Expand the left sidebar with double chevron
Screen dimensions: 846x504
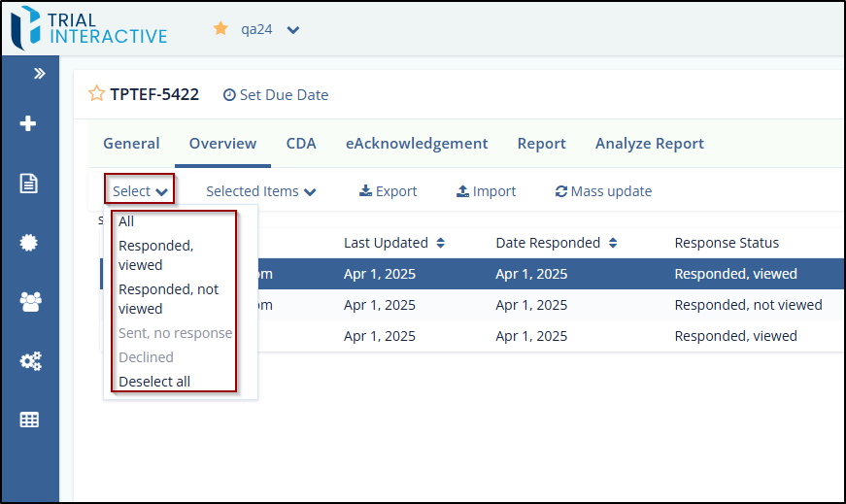40,73
